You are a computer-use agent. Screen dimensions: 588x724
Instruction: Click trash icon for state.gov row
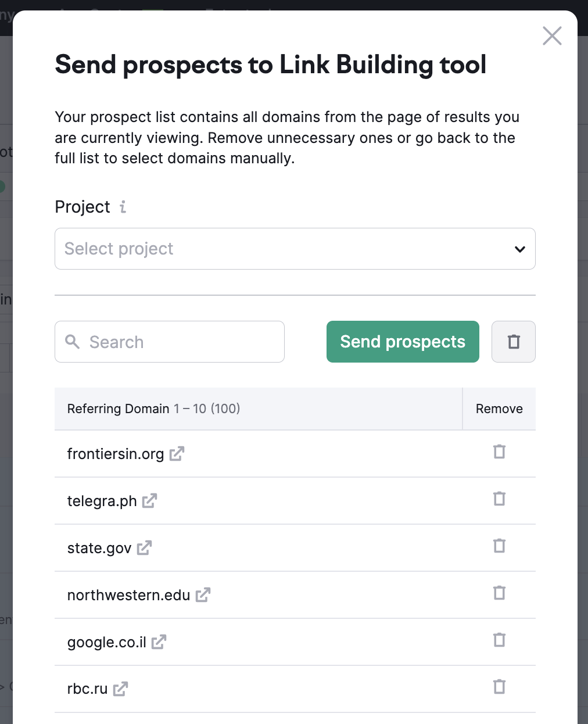click(499, 546)
